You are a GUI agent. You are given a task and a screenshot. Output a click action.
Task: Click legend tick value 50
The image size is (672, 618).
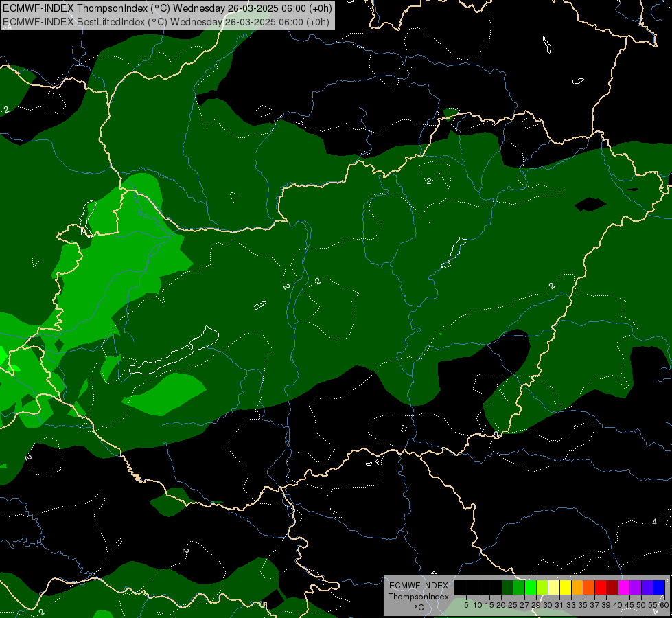641,605
